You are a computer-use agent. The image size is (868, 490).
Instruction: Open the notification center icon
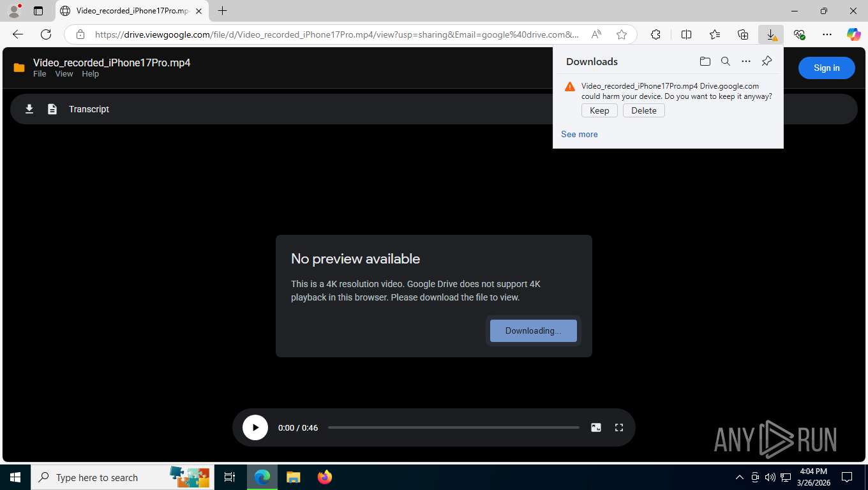click(x=847, y=477)
